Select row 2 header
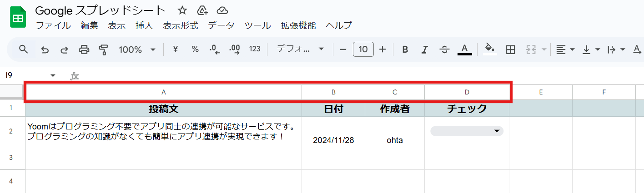Viewport: 644px width, 193px height. click(12, 131)
